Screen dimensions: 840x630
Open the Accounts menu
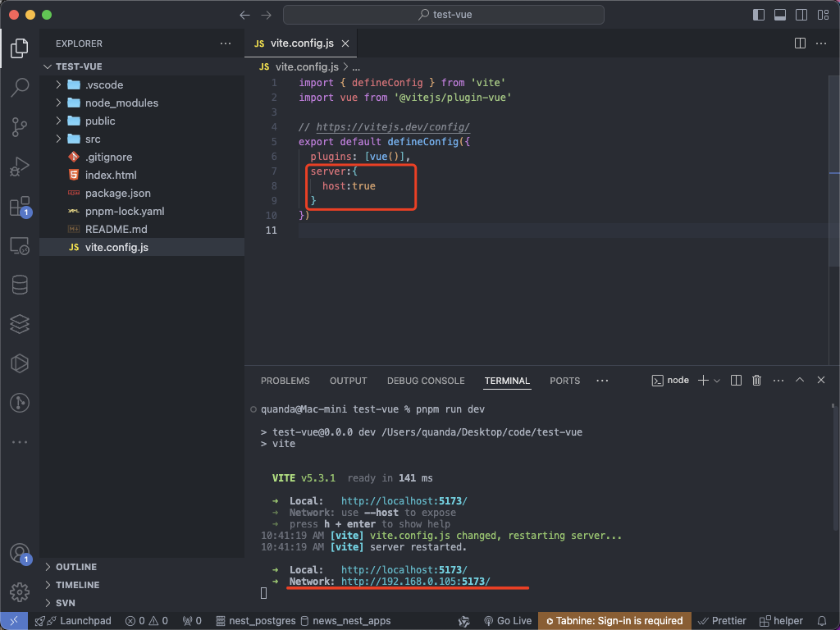20,553
